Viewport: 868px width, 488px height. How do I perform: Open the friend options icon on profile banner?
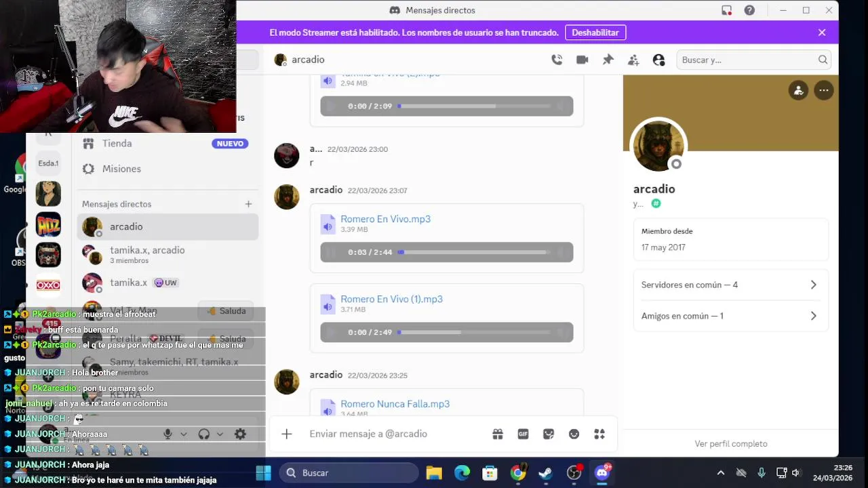pyautogui.click(x=798, y=90)
